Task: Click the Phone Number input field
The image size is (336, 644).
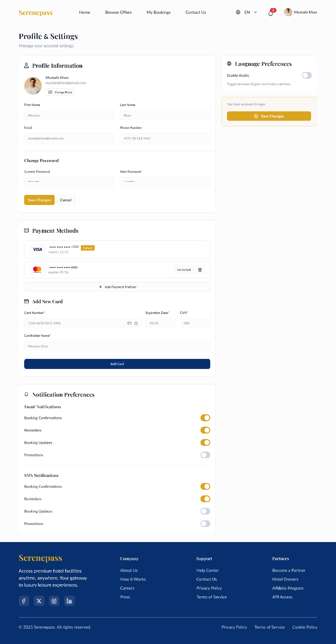Action: [x=165, y=138]
